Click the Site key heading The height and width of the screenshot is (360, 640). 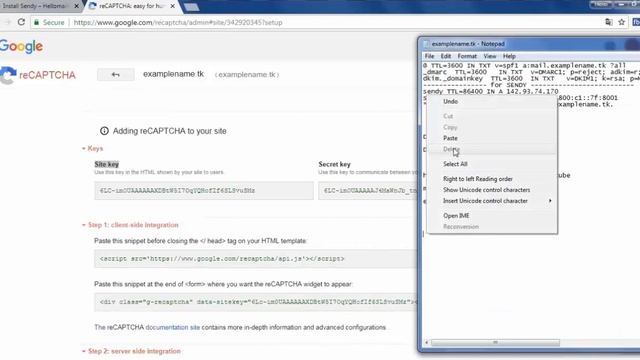pos(107,164)
